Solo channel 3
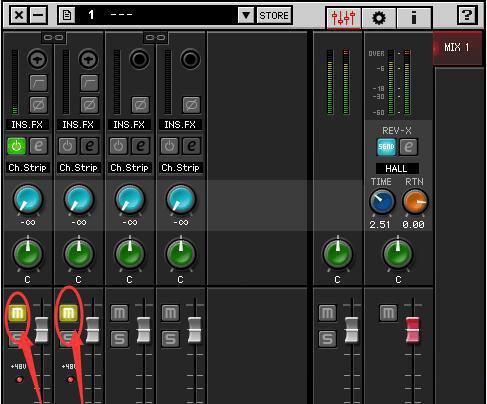Screen dimensions: 487x404 click(x=119, y=339)
